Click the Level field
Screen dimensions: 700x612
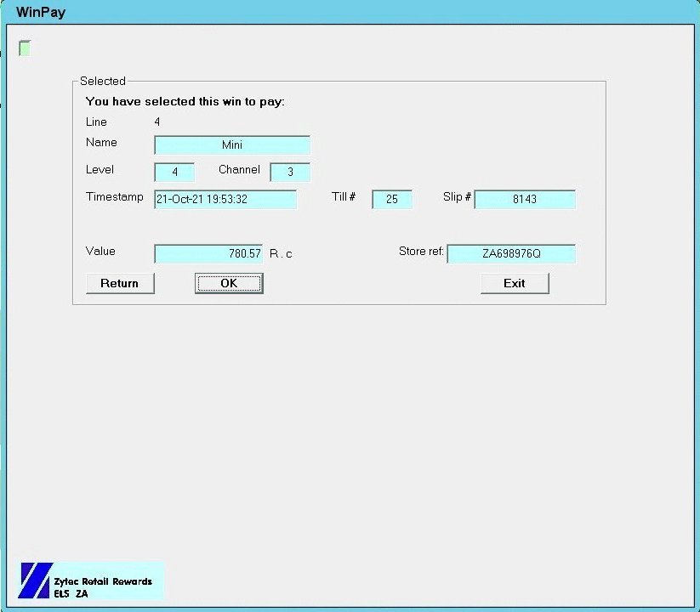click(x=174, y=173)
